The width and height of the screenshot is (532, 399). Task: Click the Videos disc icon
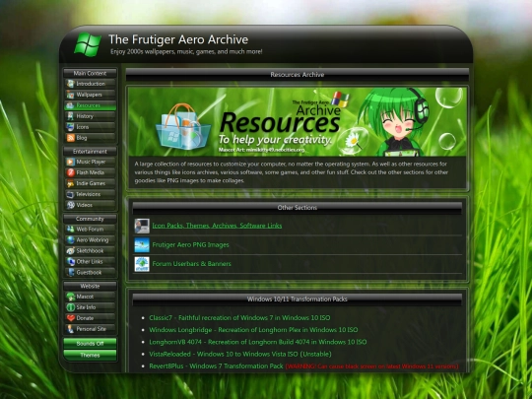click(70, 205)
